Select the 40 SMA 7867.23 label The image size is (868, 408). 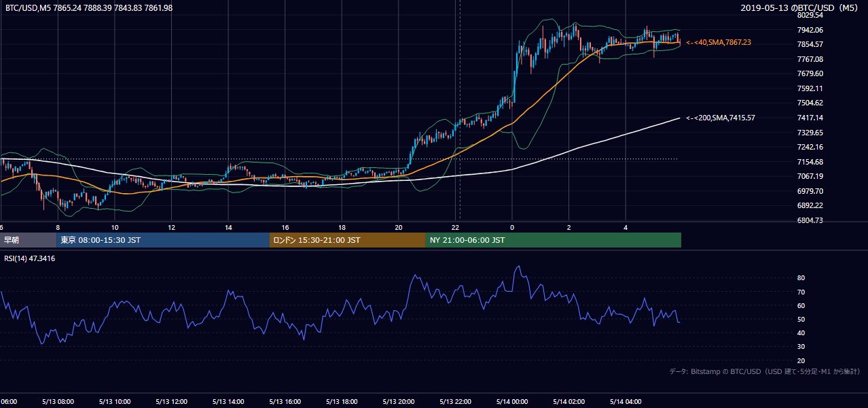coord(718,42)
